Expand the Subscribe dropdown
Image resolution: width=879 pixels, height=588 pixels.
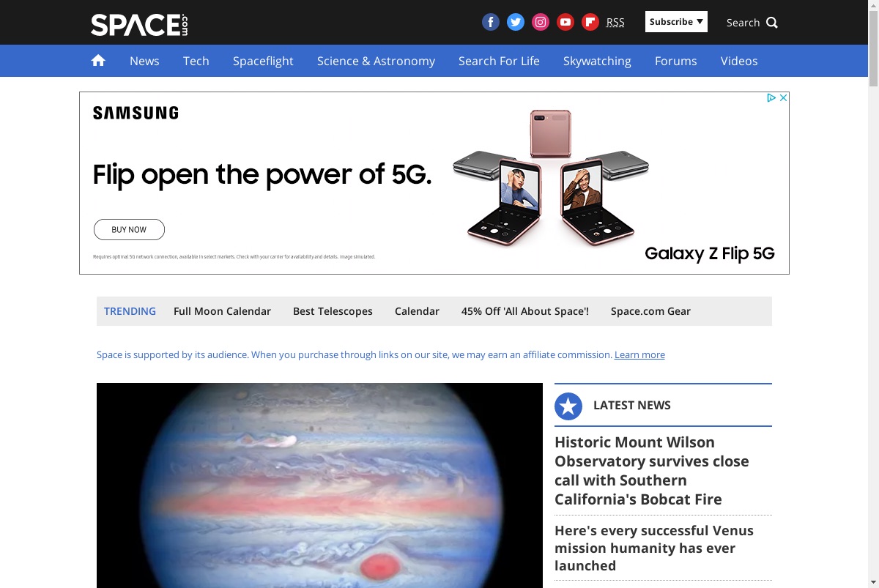676,22
